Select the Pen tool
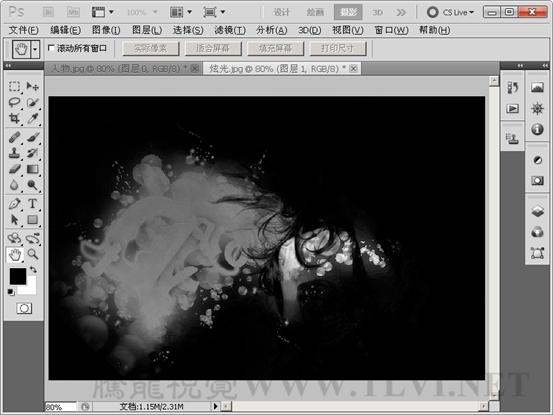 tap(14, 203)
